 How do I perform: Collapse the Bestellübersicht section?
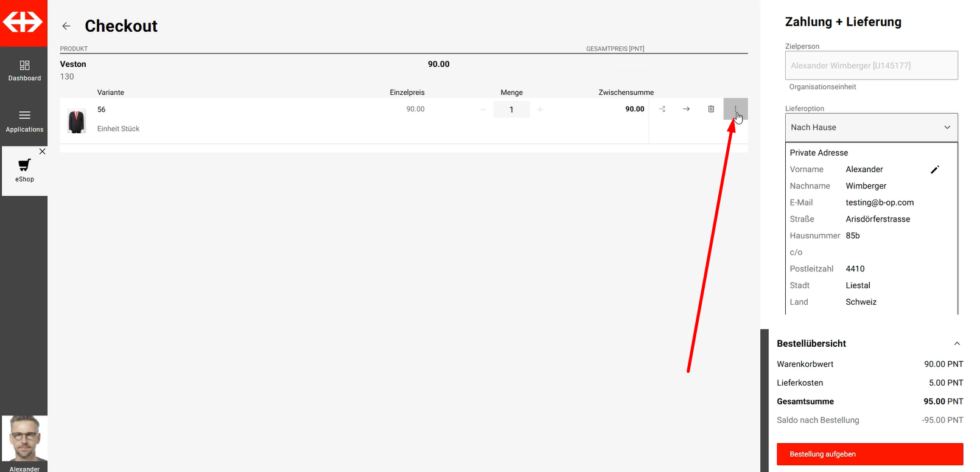coord(956,344)
